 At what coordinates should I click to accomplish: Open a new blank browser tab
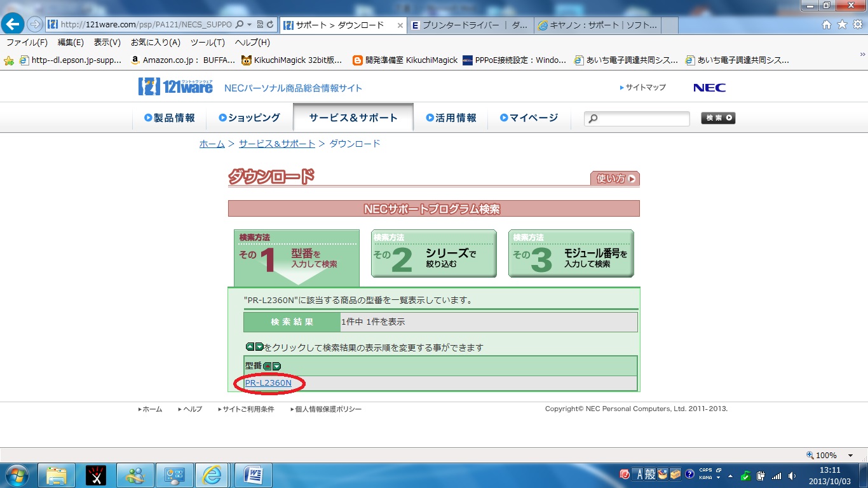(x=670, y=25)
